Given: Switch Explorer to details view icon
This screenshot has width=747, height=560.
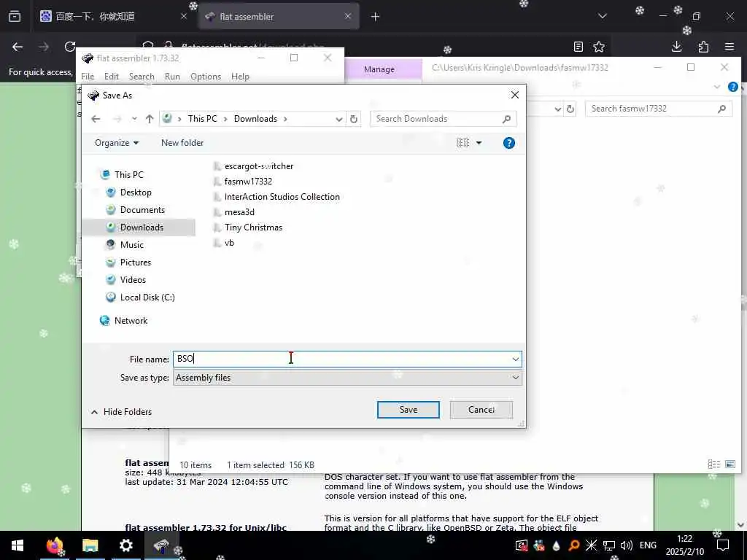Looking at the screenshot, I should coord(713,464).
